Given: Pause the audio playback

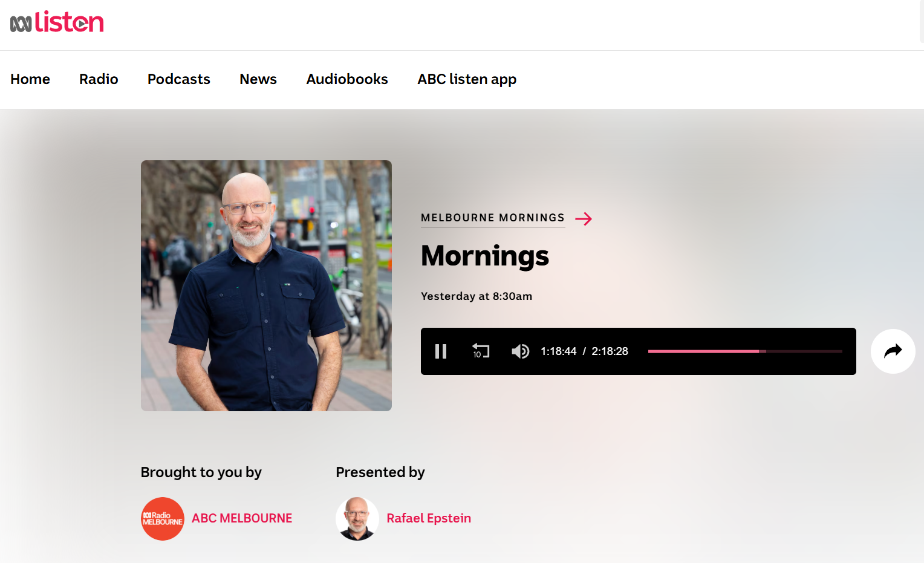Looking at the screenshot, I should pyautogui.click(x=441, y=351).
